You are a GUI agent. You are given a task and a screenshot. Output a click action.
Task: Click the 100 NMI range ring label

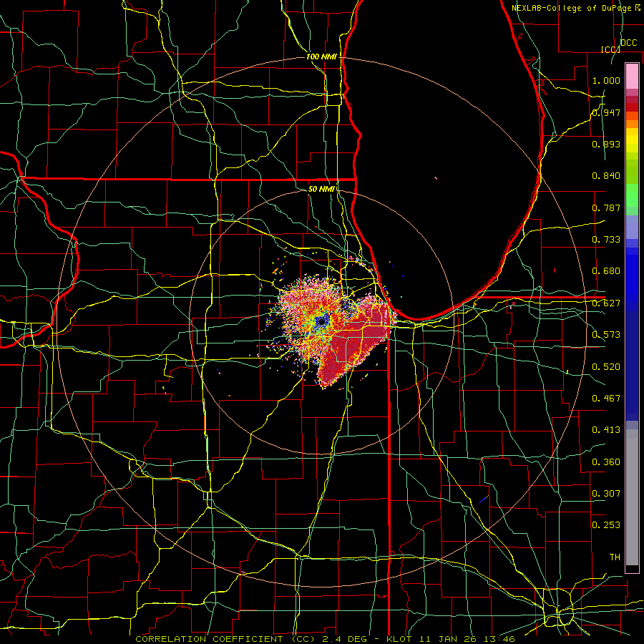(321, 57)
